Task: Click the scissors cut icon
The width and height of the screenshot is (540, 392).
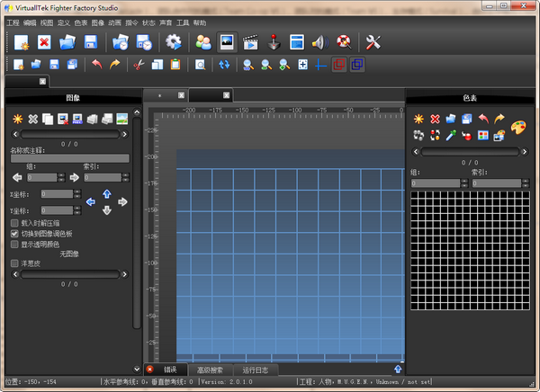Action: (x=138, y=65)
